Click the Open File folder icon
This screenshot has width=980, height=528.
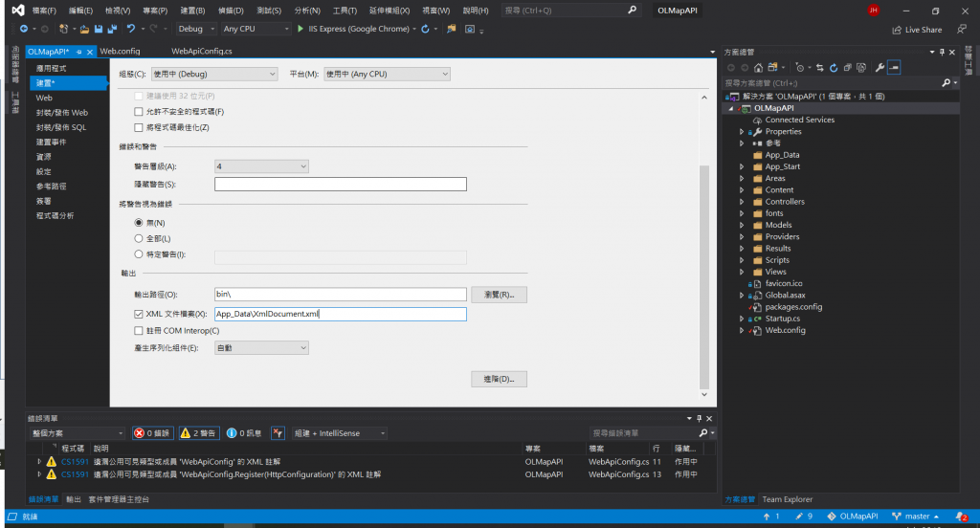(84, 29)
